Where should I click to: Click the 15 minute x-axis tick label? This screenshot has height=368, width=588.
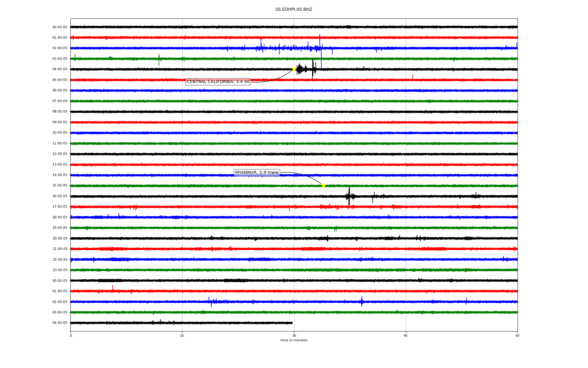click(x=182, y=335)
